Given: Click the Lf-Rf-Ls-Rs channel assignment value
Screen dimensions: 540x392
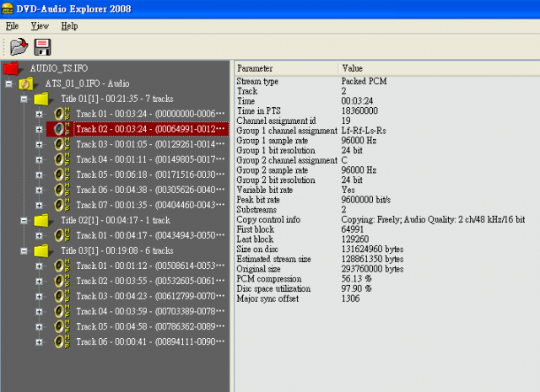Looking at the screenshot, I should coord(364,131).
